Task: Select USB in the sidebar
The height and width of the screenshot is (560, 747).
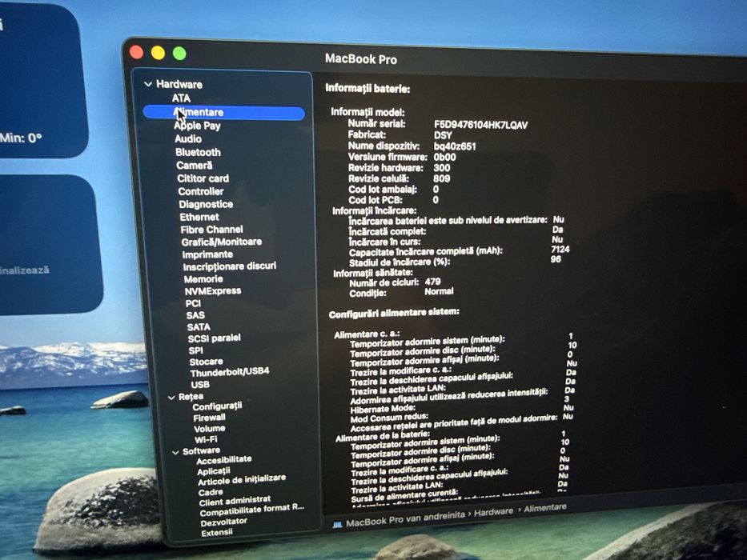Action: [200, 385]
